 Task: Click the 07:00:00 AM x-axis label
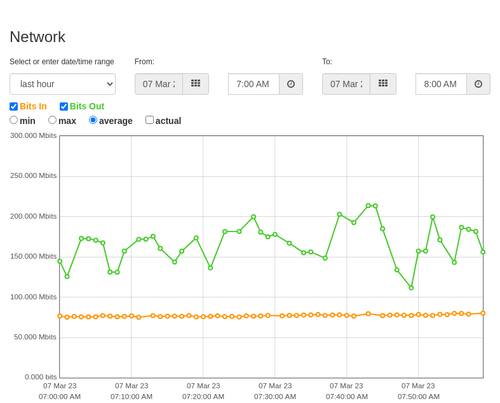pyautogui.click(x=60, y=397)
